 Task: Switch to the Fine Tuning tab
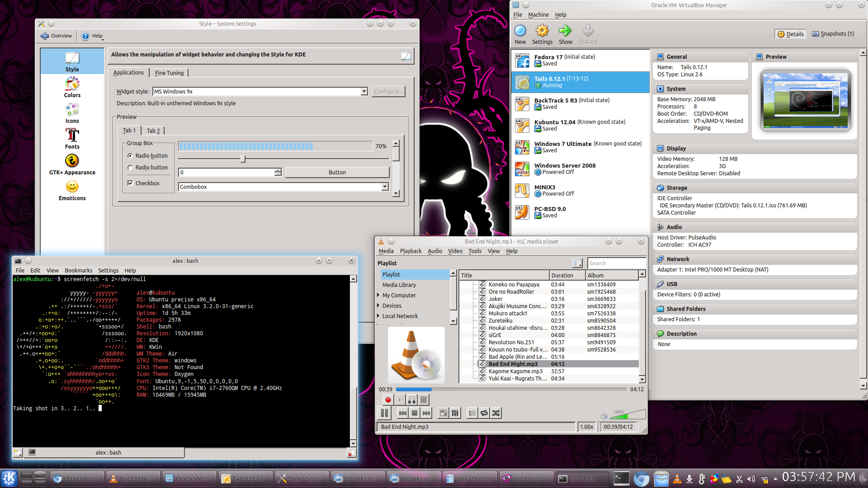(169, 73)
